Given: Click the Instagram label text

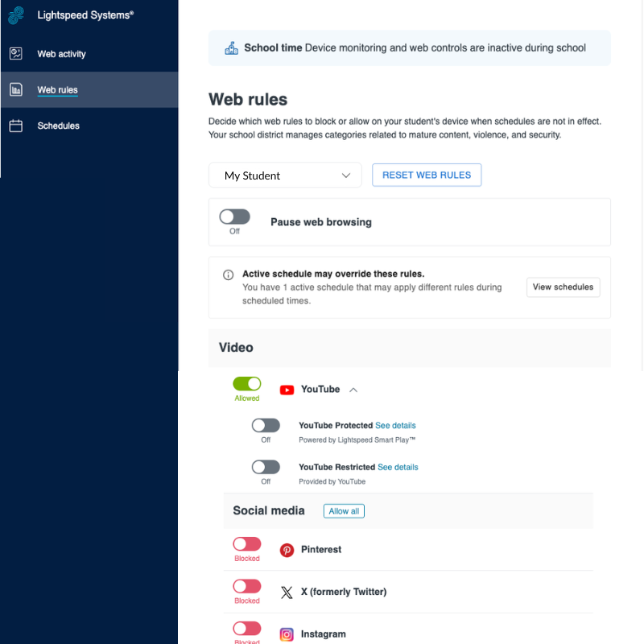Looking at the screenshot, I should click(324, 634).
